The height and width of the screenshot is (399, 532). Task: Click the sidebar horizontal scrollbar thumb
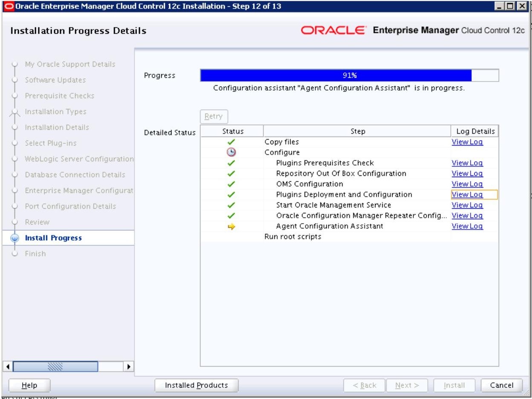click(x=55, y=367)
